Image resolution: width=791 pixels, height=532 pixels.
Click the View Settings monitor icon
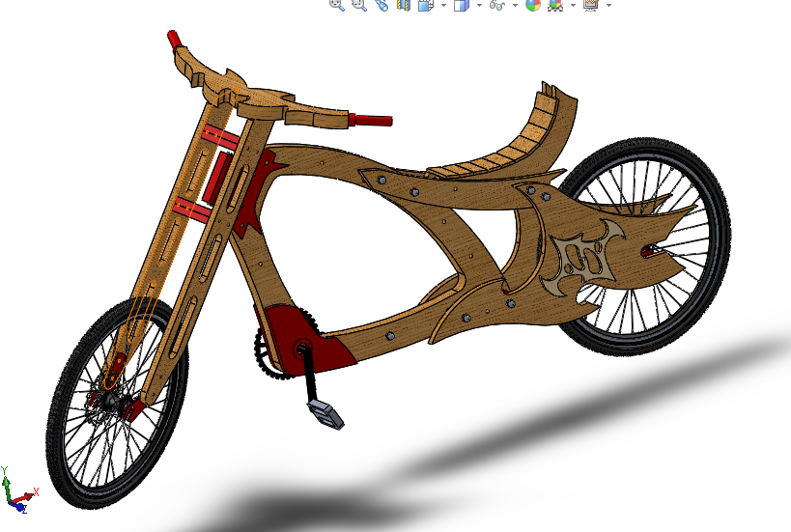(591, 5)
